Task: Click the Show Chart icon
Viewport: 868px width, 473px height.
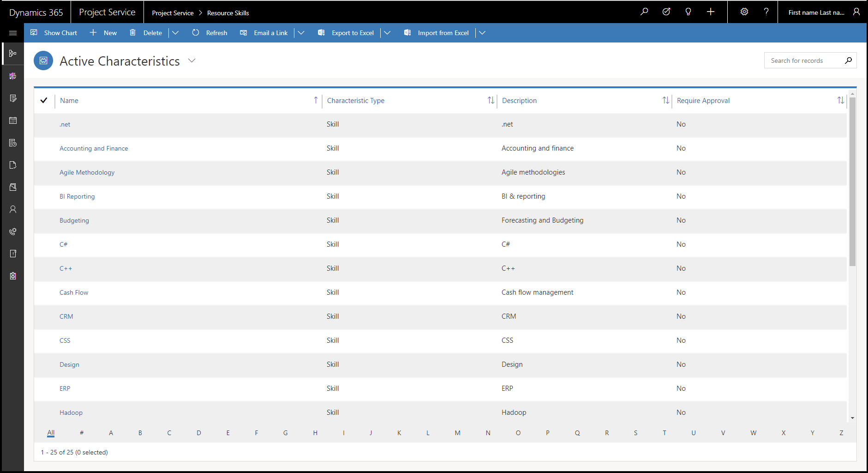Action: (x=34, y=33)
